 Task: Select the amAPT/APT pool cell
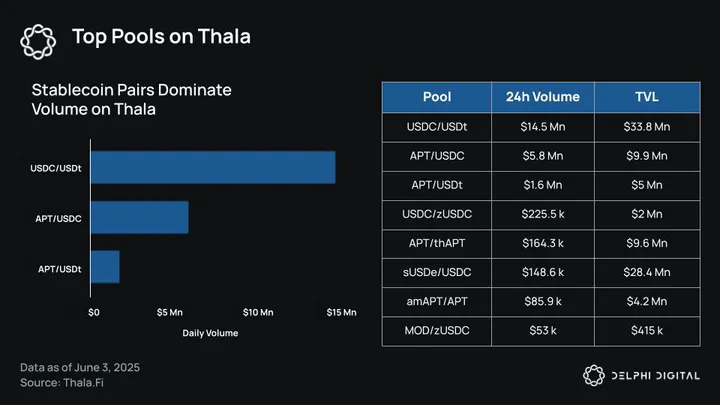[x=437, y=301]
